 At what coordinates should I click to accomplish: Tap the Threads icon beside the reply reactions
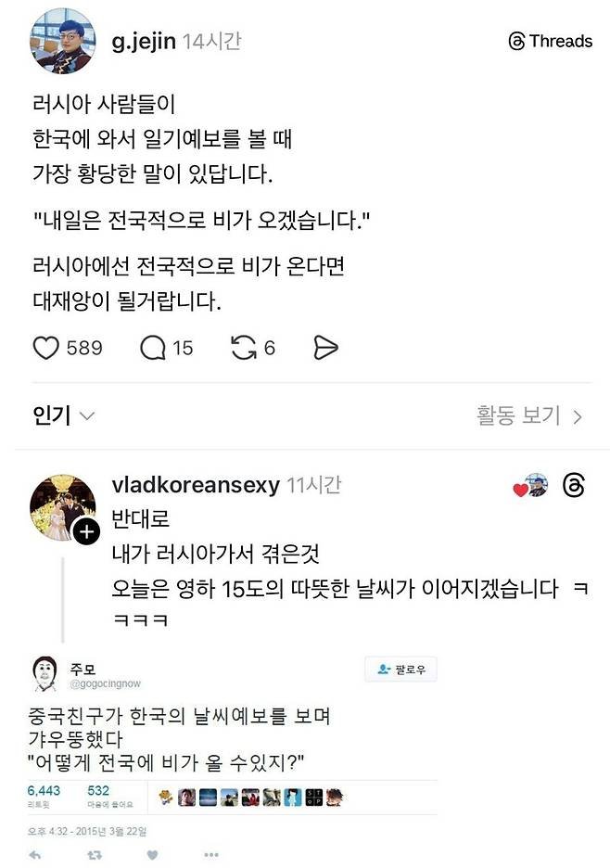pyautogui.click(x=574, y=485)
